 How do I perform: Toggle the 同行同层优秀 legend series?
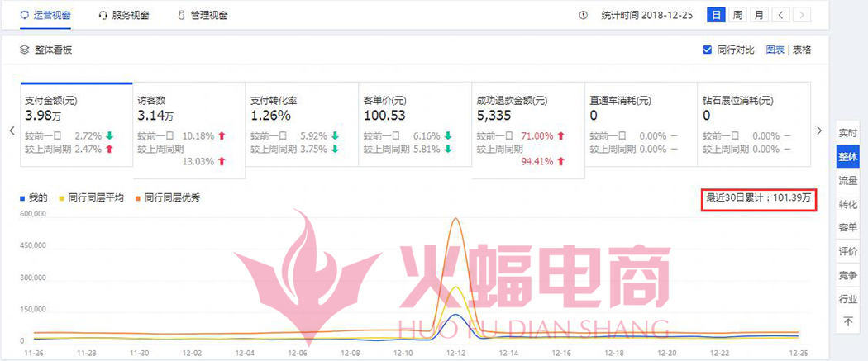167,197
